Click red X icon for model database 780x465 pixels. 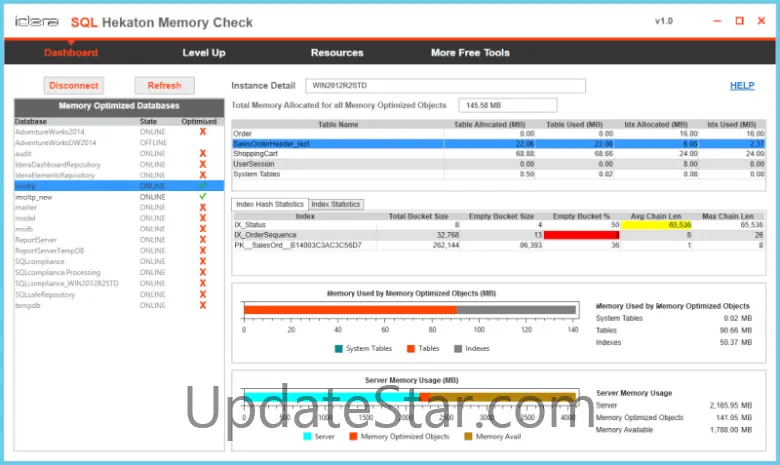202,218
